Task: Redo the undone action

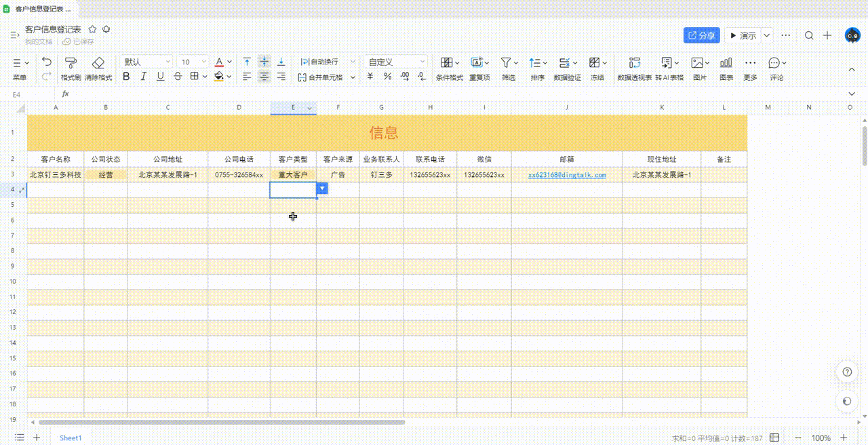Action: tap(47, 77)
